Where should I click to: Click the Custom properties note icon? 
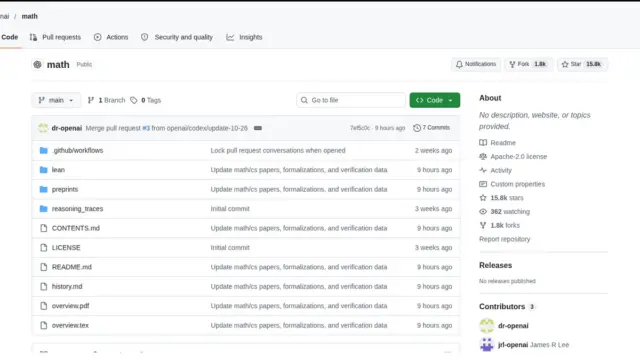pos(483,184)
